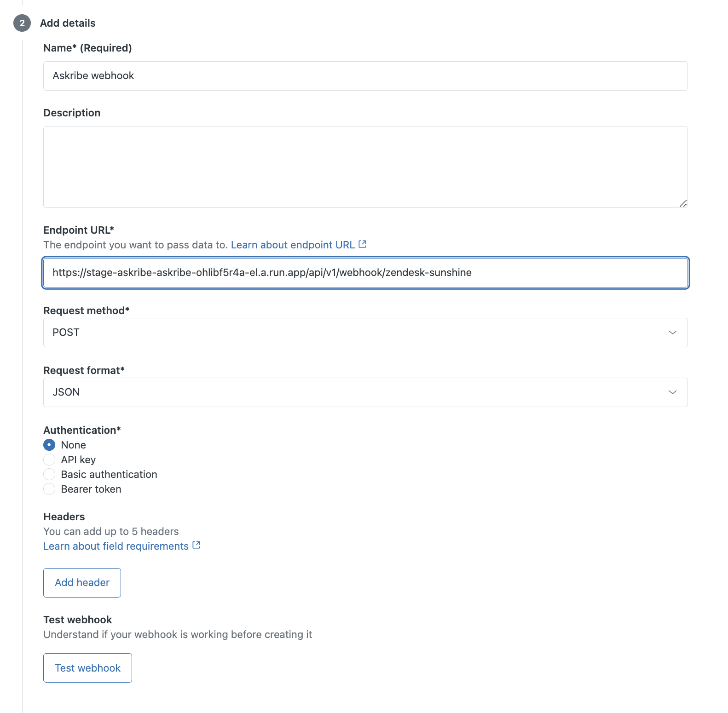The width and height of the screenshot is (728, 713).
Task: Click external link icon beside field requirements
Action: (x=196, y=545)
